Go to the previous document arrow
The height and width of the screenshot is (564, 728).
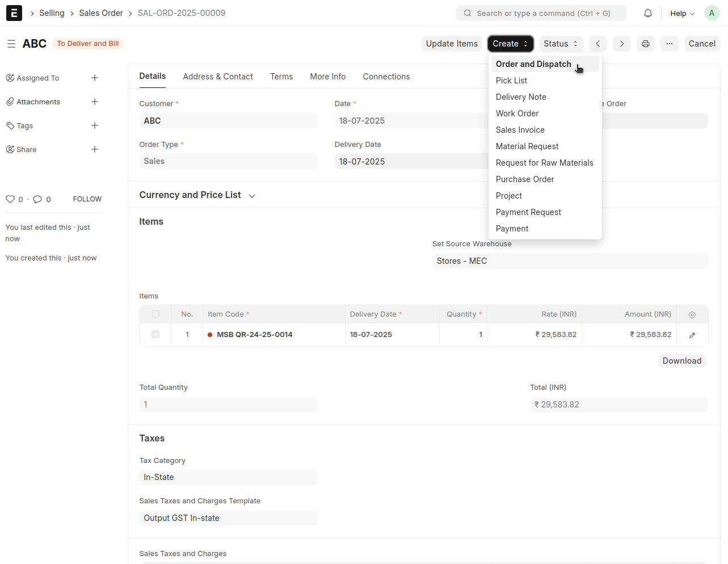[x=598, y=44]
